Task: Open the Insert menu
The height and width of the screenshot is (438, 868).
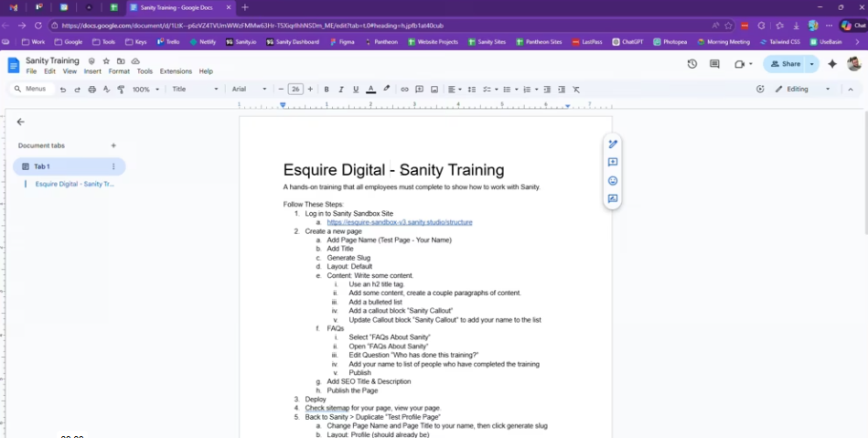Action: [92, 71]
